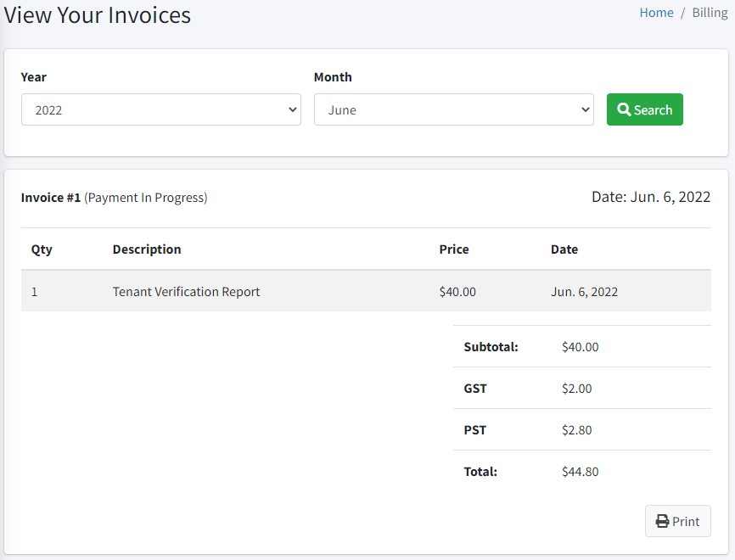Click the invoice header Date: Jun. 6, 2022
735x560 pixels.
coord(651,197)
